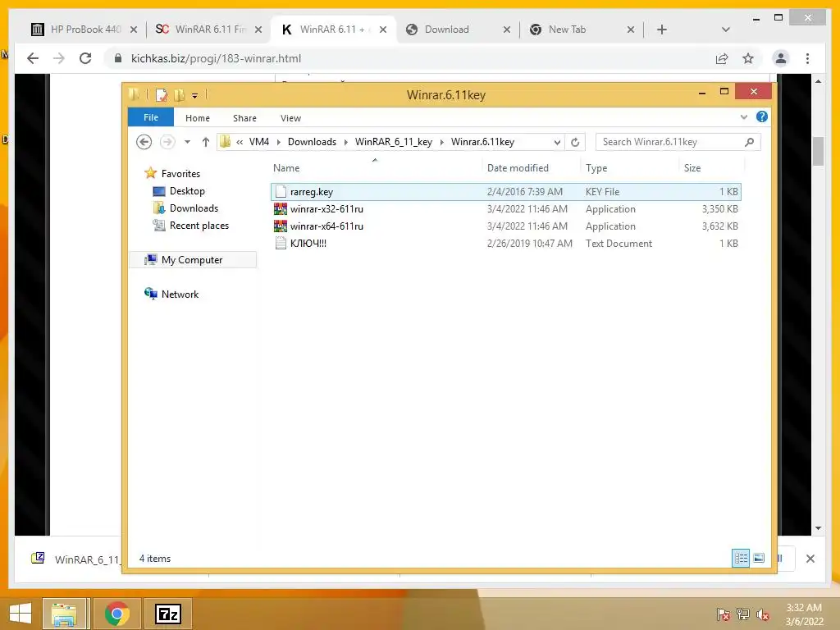Click search magnifier icon in Explorer
The height and width of the screenshot is (630, 840).
point(750,142)
